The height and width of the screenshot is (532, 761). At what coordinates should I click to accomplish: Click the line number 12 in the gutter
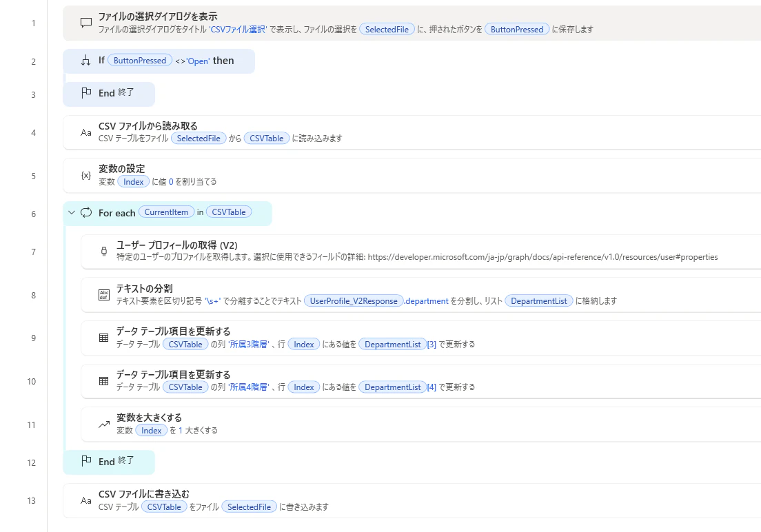click(32, 462)
